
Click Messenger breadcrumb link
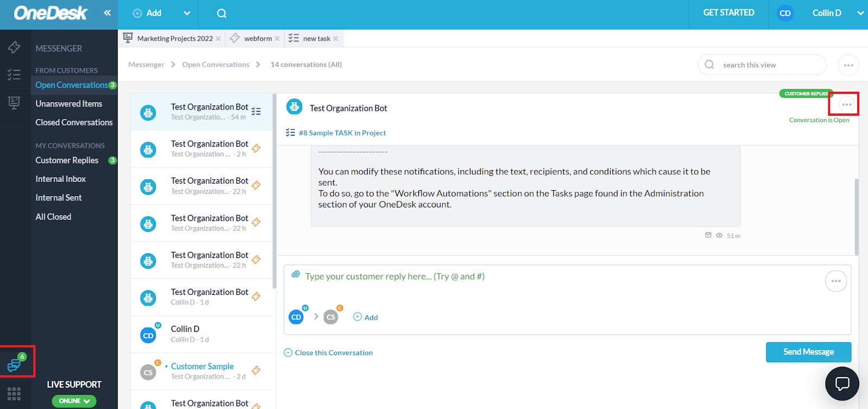pyautogui.click(x=146, y=65)
